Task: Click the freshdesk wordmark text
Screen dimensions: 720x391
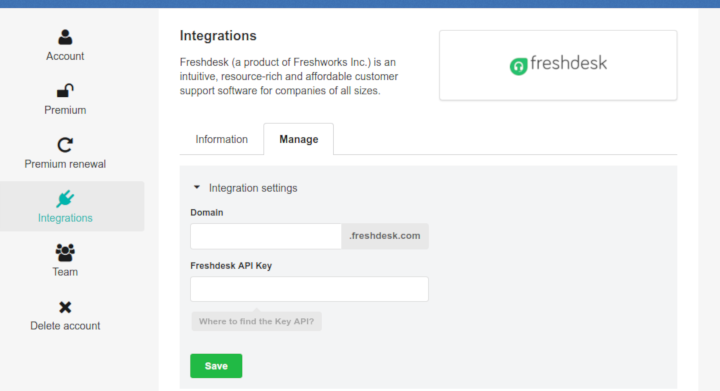Action: (x=568, y=63)
